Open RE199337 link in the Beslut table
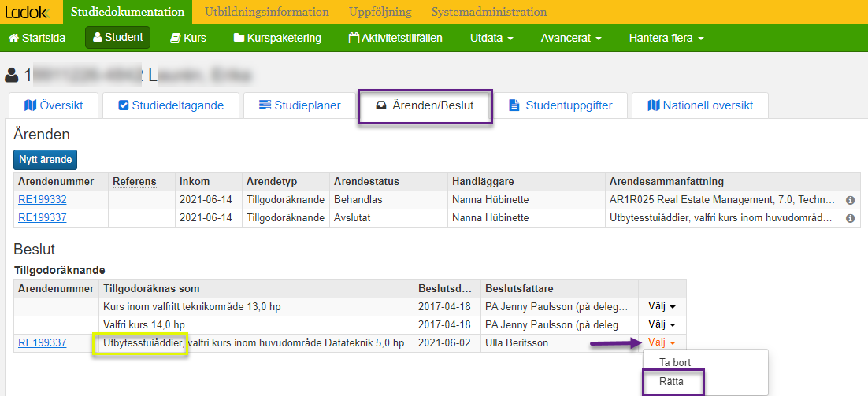 (x=43, y=343)
